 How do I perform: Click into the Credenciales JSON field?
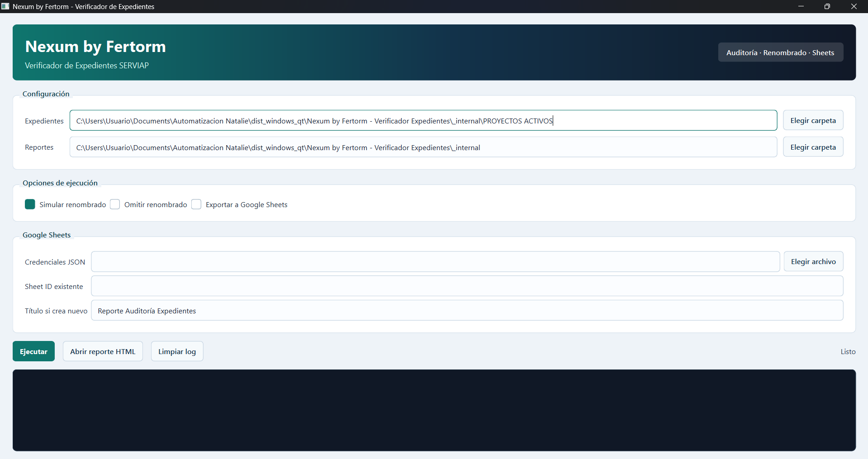coord(436,262)
